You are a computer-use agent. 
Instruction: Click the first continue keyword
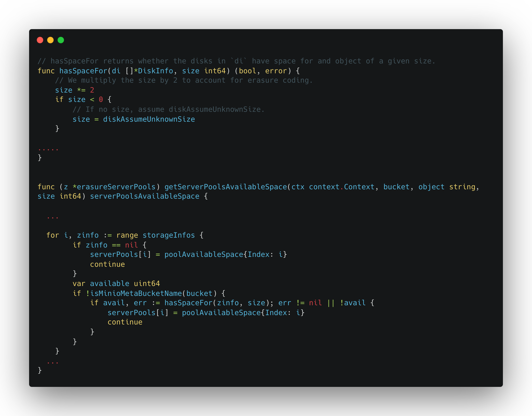107,264
